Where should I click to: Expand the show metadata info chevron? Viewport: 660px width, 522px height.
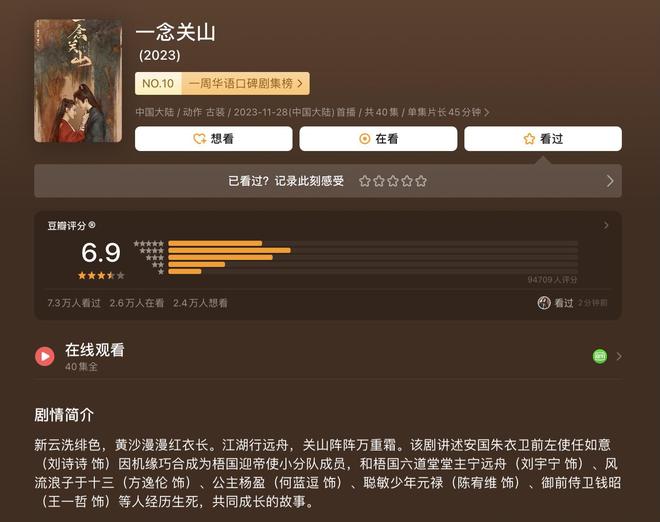[x=487, y=112]
